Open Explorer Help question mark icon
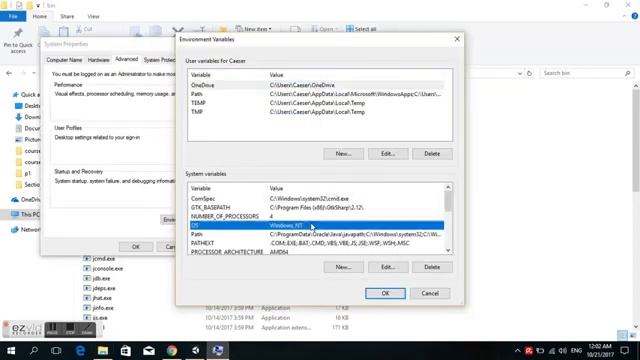This screenshot has height=360, width=640. [x=635, y=16]
